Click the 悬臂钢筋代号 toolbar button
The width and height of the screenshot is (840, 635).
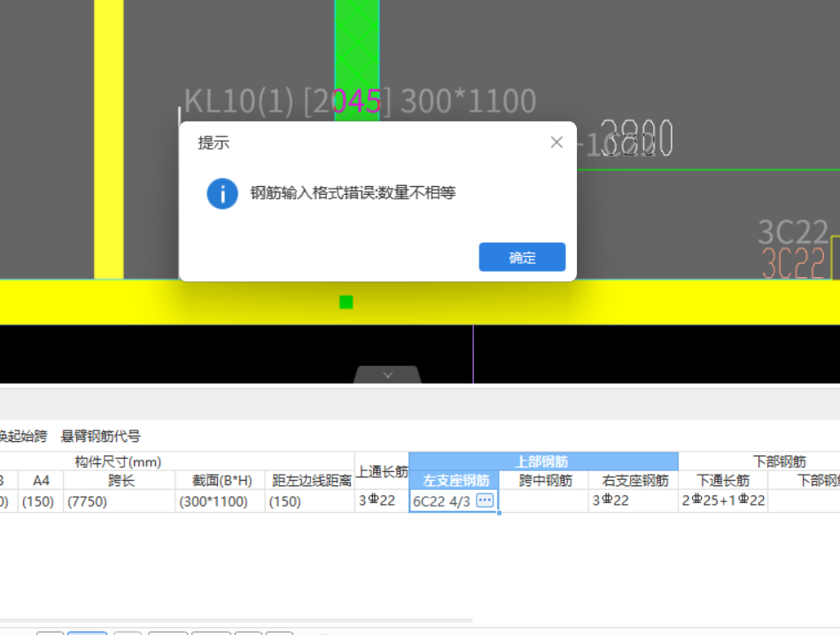[101, 436]
